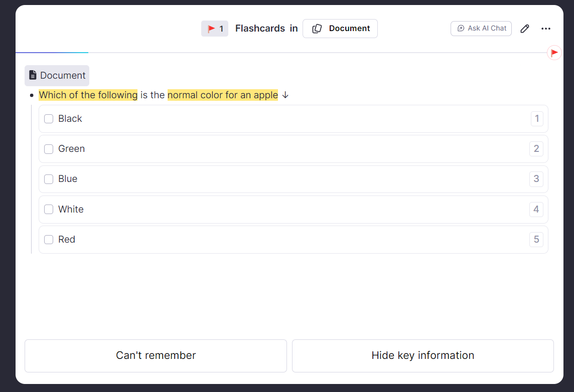
Task: Click the red flag counter badge
Action: pyautogui.click(x=215, y=29)
